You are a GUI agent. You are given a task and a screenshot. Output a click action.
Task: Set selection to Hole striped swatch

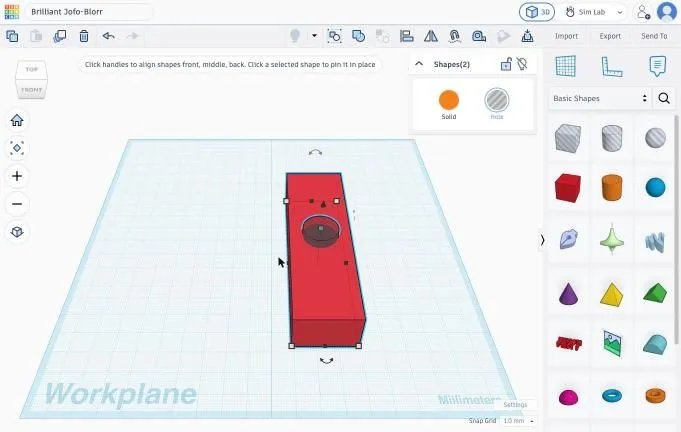pyautogui.click(x=497, y=100)
